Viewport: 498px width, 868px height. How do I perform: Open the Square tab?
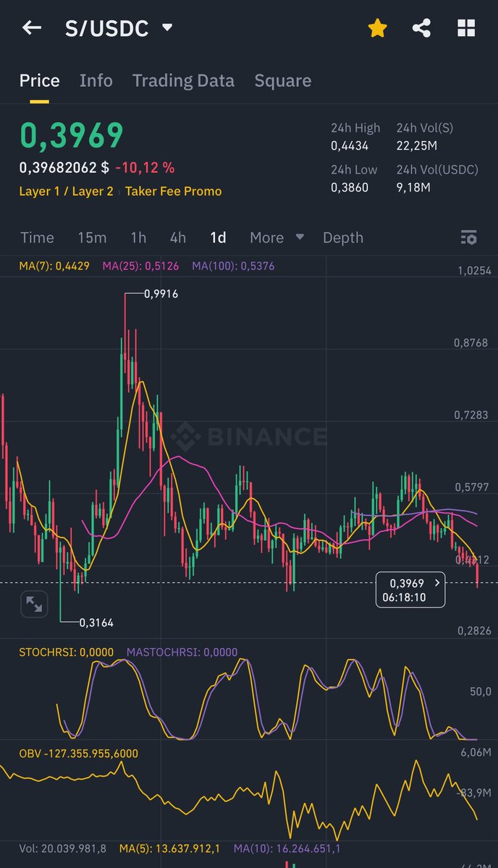click(282, 80)
